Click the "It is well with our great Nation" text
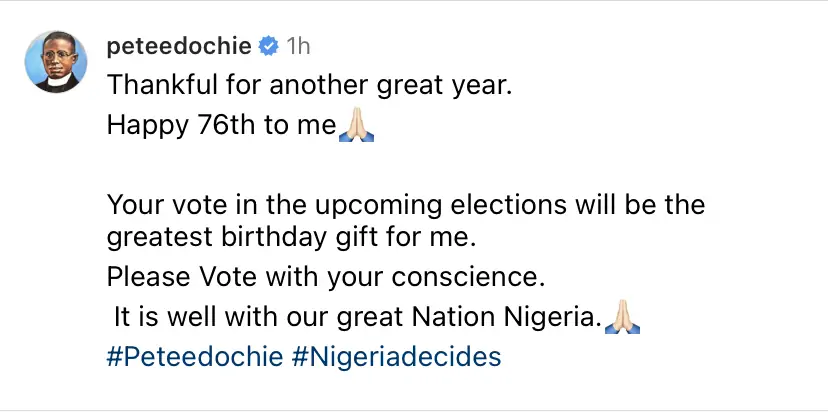Viewport: 828px width, 413px height. (355, 318)
